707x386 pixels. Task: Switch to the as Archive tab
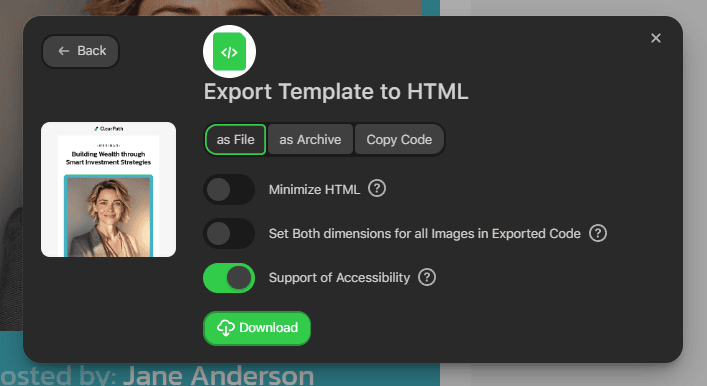[310, 140]
